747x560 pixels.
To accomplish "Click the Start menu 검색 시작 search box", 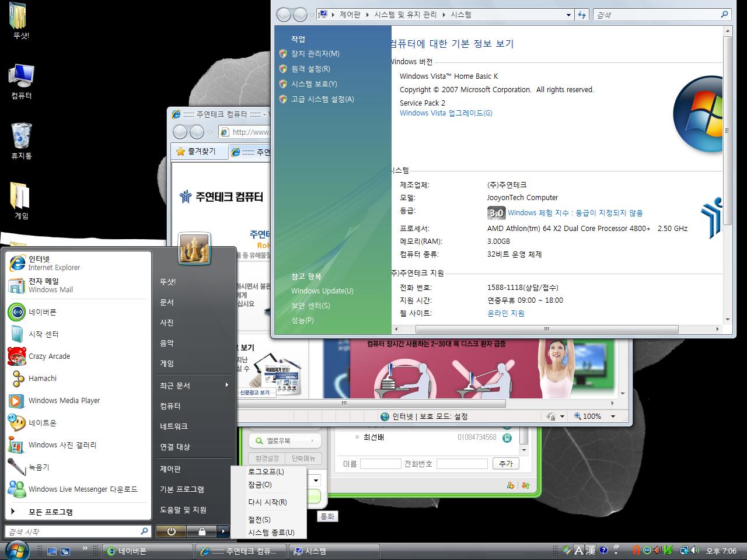I will coord(78,531).
